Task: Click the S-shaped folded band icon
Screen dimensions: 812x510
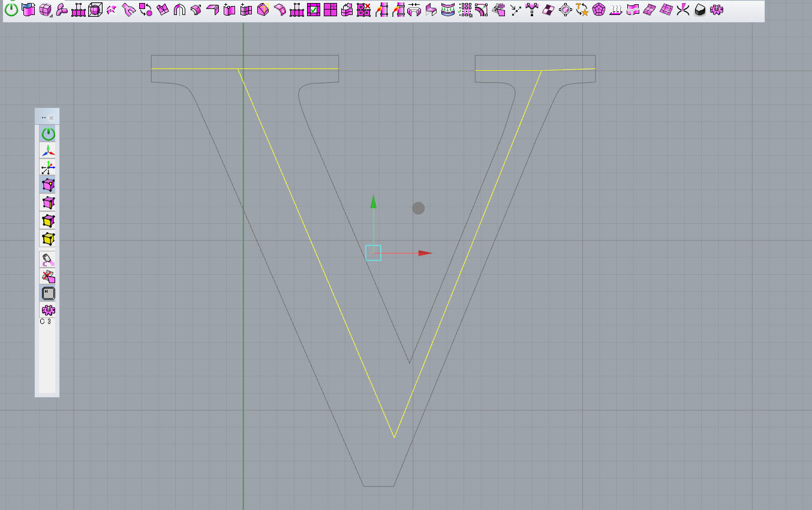Action: pyautogui.click(x=431, y=10)
